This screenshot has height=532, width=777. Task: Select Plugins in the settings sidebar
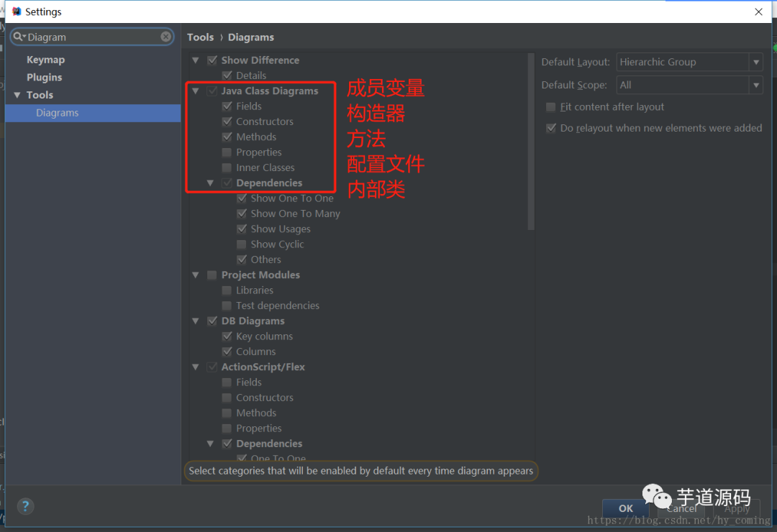44,77
